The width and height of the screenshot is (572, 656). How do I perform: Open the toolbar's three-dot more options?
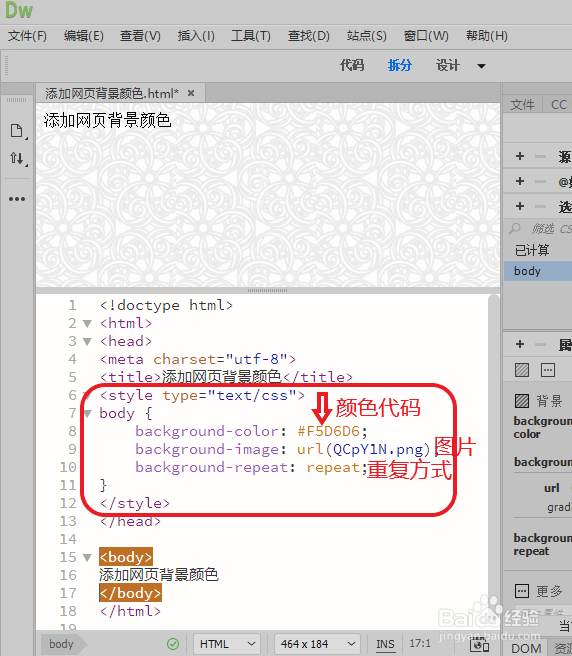coord(17,199)
